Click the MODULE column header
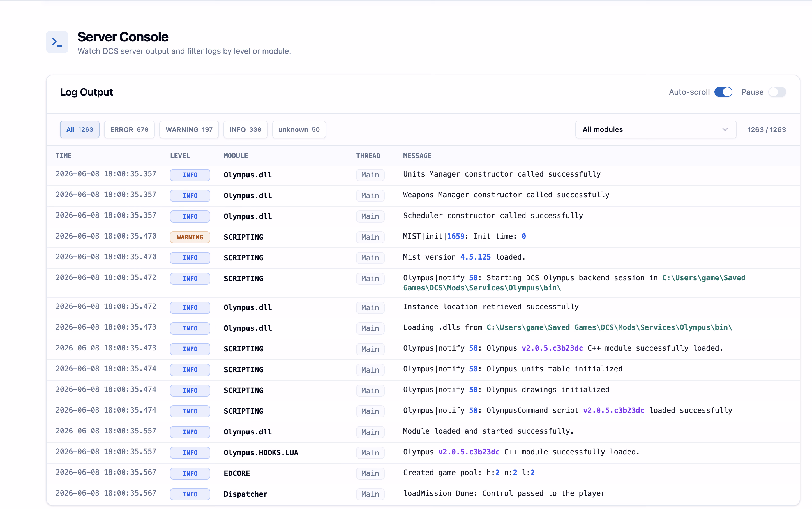The height and width of the screenshot is (509, 812). pyautogui.click(x=236, y=156)
